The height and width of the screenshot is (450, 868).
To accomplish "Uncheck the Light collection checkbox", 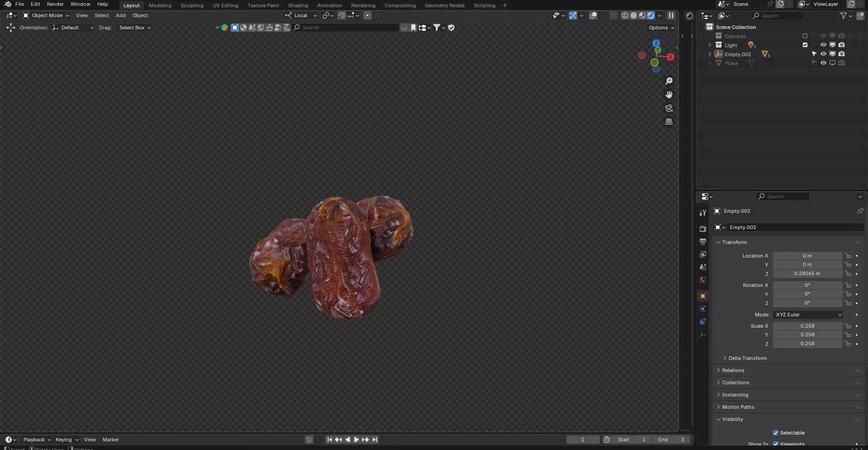I will 805,45.
